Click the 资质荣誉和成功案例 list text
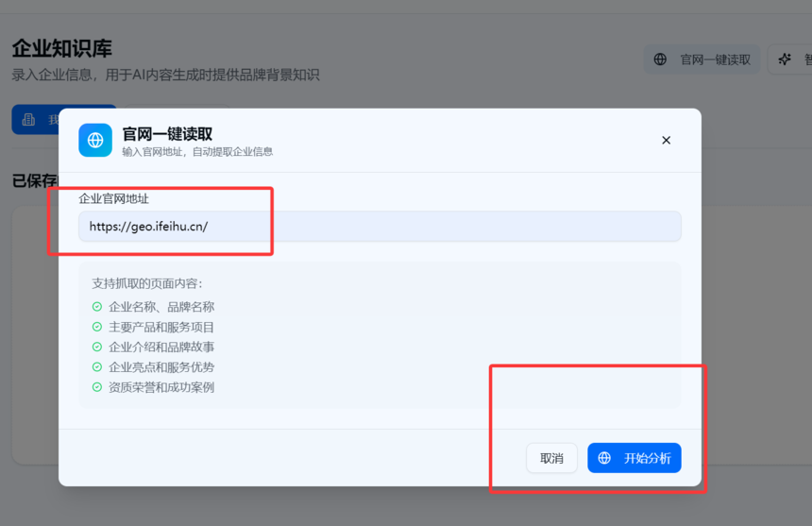Image resolution: width=812 pixels, height=526 pixels. pyautogui.click(x=161, y=387)
